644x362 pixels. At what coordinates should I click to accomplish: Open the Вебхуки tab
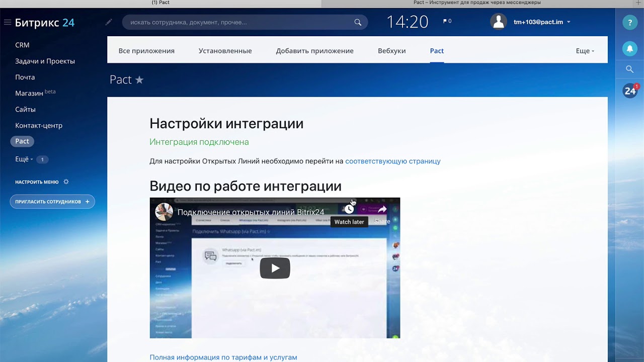(391, 51)
